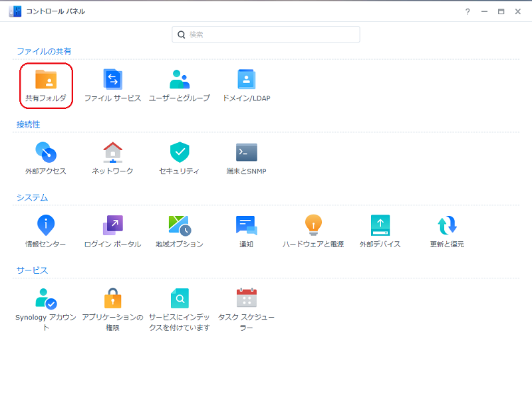Open the 端末とSNMP terminal icon

point(246,152)
